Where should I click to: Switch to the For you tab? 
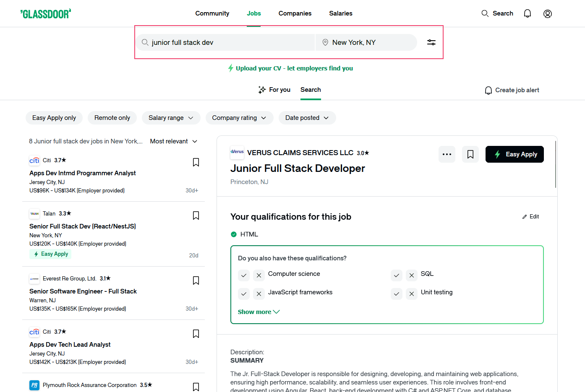pos(274,90)
